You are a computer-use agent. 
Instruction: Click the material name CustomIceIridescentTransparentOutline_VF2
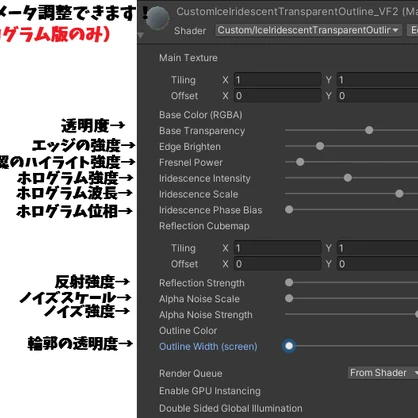tap(287, 12)
